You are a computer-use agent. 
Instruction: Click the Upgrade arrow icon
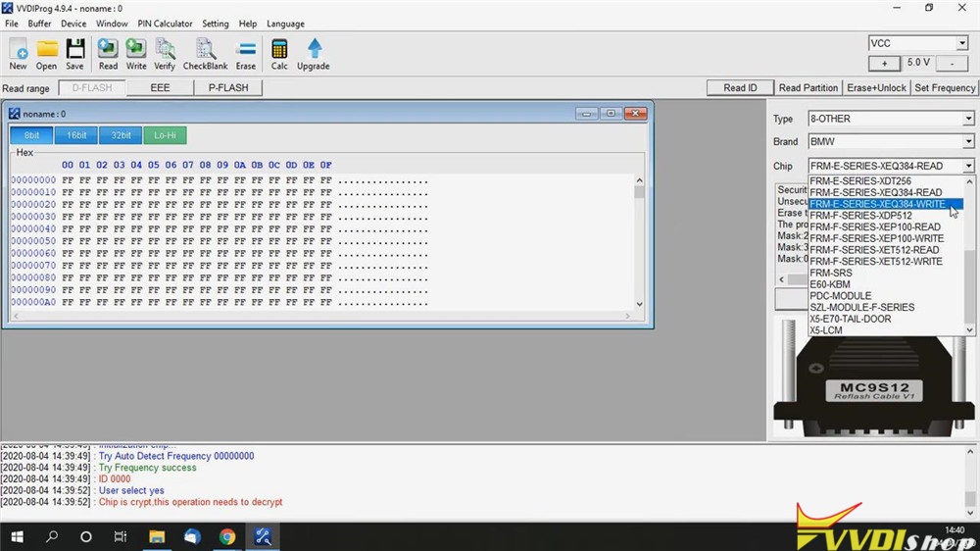[314, 54]
